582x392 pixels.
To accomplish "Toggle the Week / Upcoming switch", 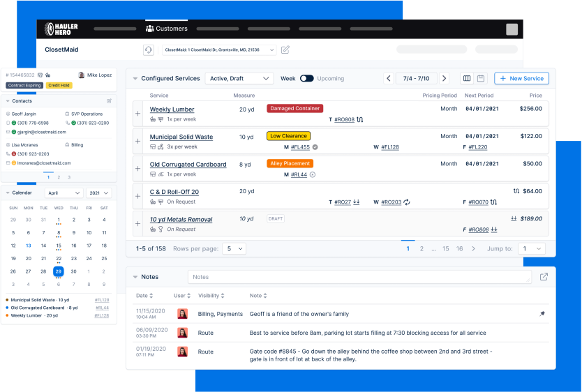I will tap(307, 78).
